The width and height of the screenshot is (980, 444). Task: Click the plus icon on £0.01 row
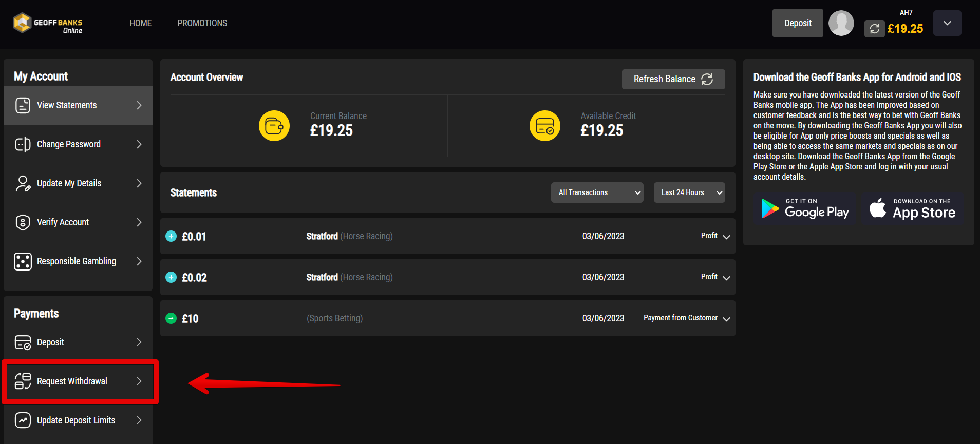[171, 236]
